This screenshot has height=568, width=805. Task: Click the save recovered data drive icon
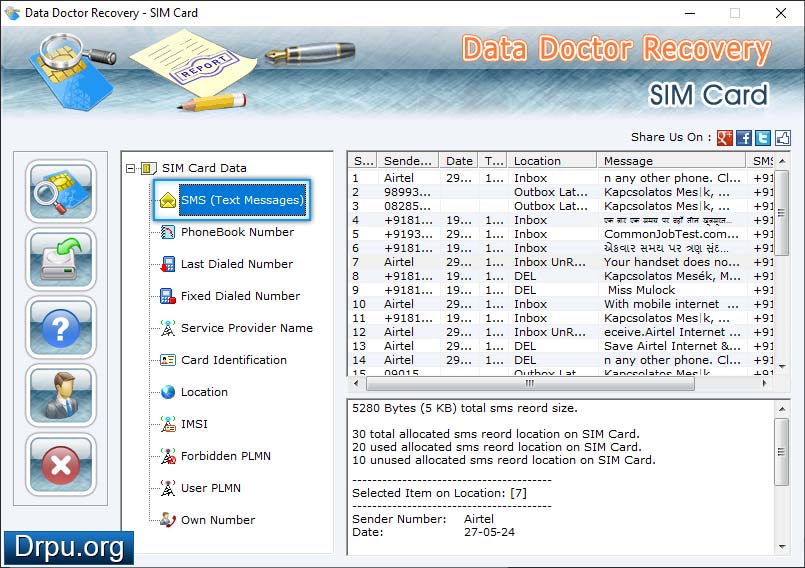click(61, 259)
